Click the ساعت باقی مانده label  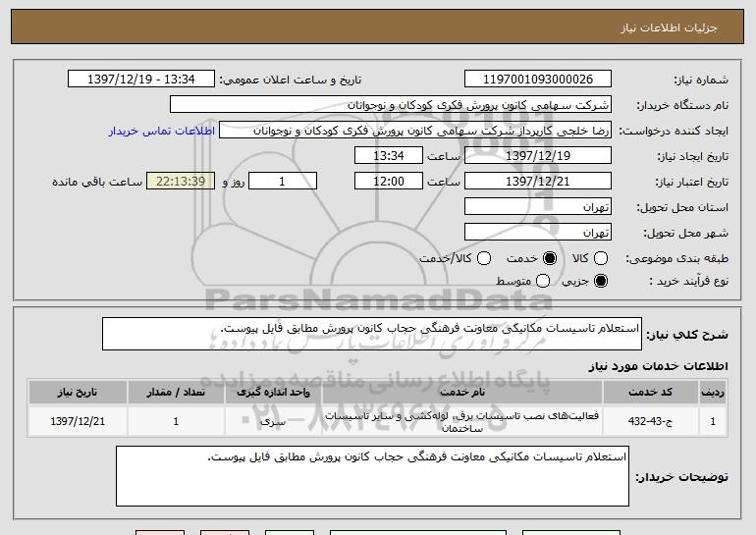point(97,182)
